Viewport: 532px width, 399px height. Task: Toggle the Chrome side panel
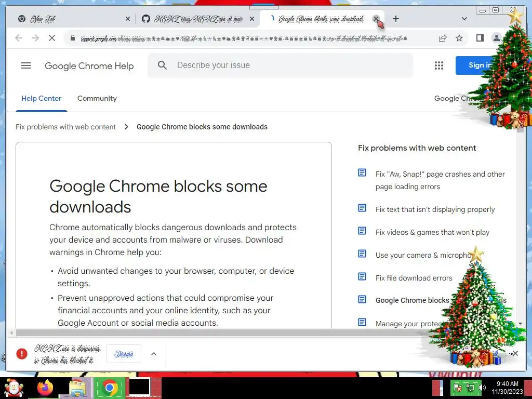480,38
